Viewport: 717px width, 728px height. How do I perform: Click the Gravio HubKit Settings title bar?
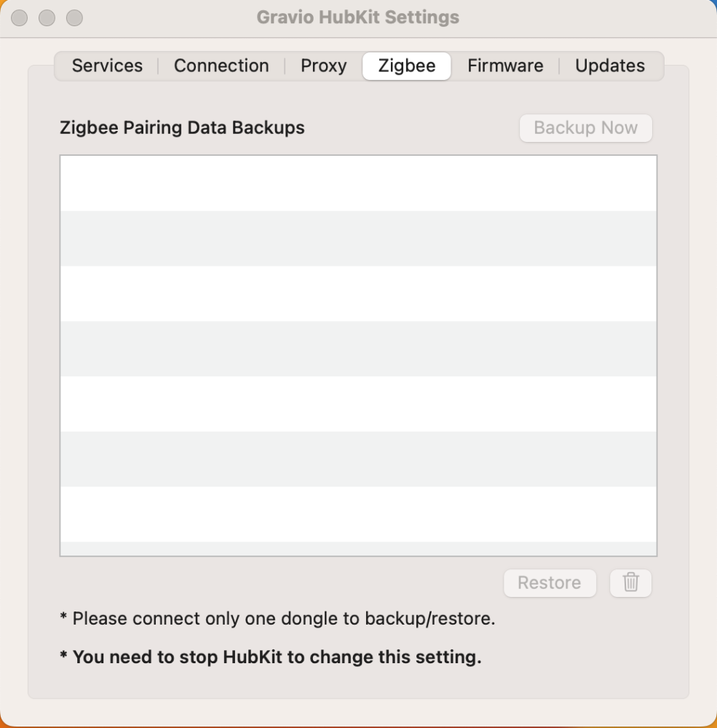358,17
